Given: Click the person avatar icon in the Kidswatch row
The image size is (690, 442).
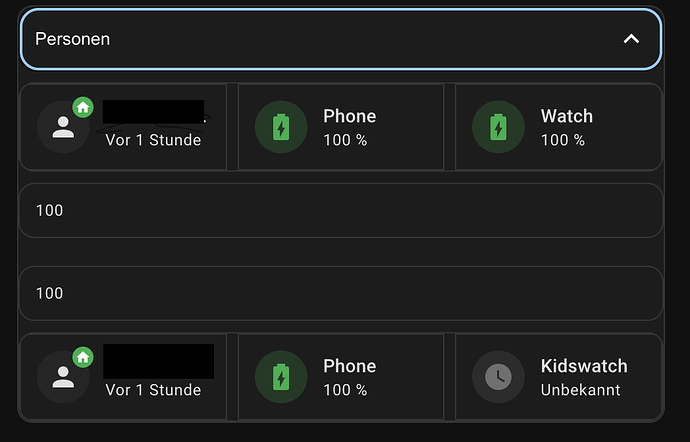Looking at the screenshot, I should tap(63, 377).
